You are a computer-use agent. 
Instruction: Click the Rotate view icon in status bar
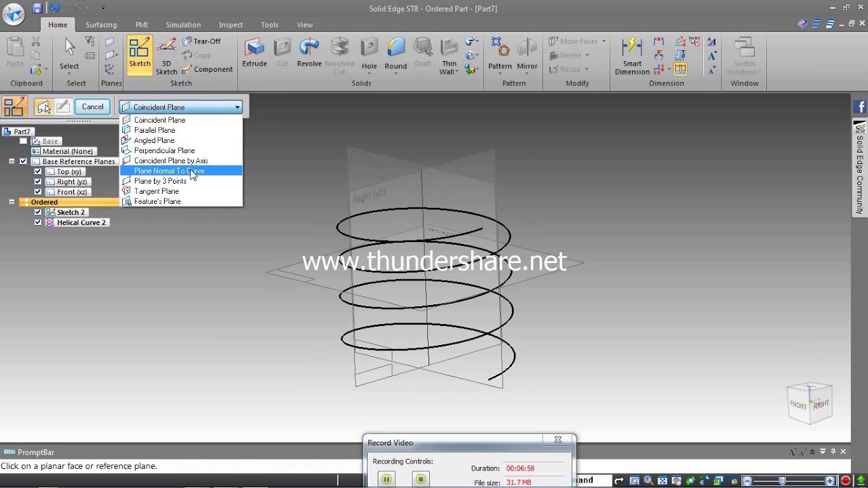point(691,481)
